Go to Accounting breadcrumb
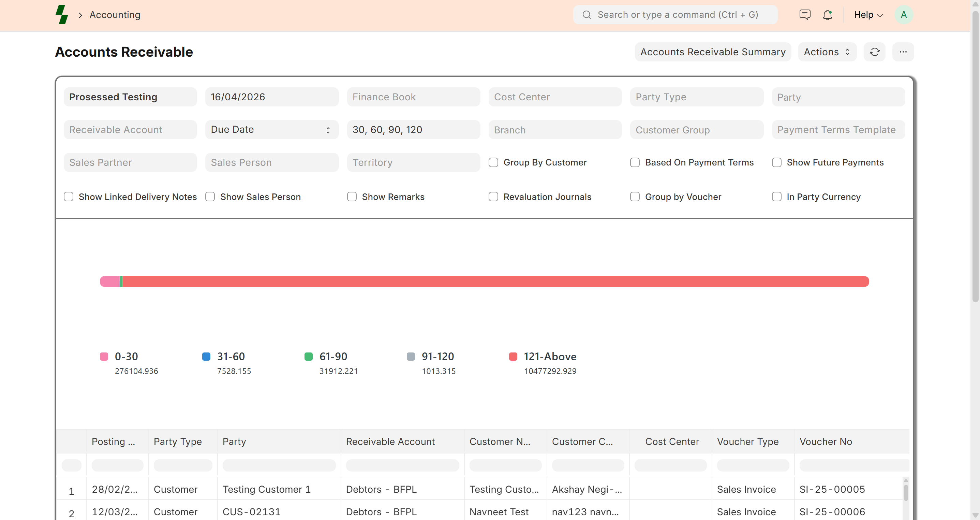The image size is (980, 520). 115,15
